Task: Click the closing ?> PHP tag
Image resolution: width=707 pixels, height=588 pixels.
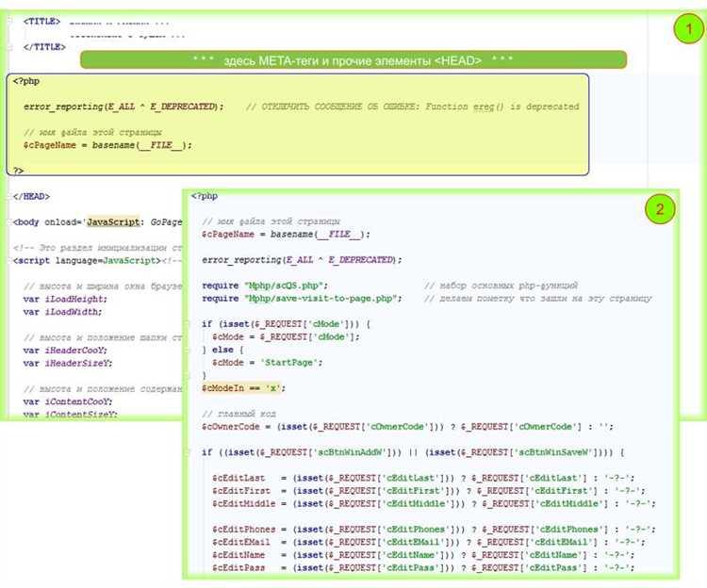Action: pyautogui.click(x=18, y=171)
